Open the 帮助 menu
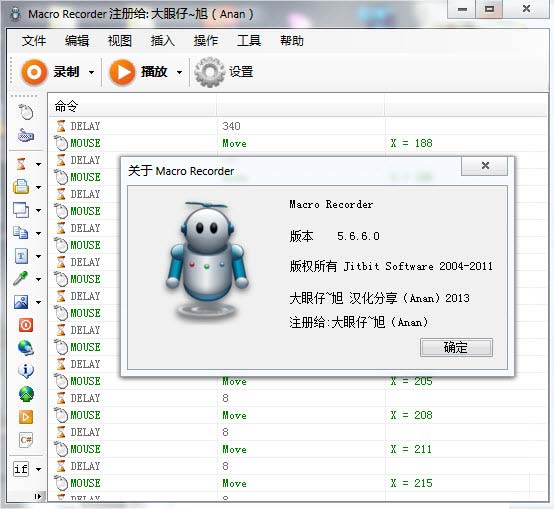The image size is (554, 509). [292, 41]
